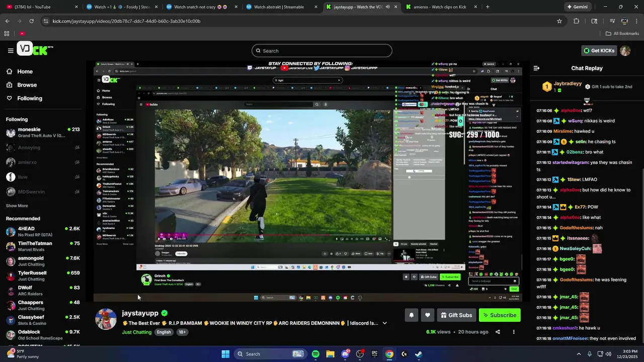Open the amierxo followed channel
The image size is (644, 362).
tap(43, 162)
